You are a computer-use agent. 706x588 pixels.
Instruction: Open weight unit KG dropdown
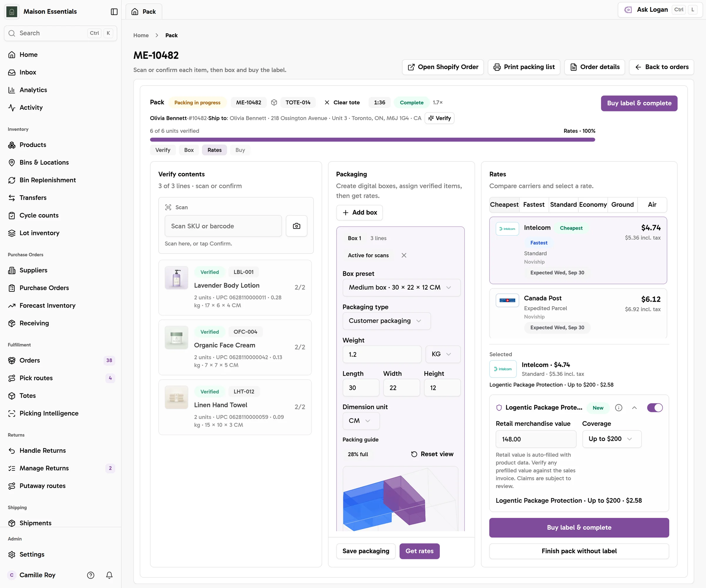coord(443,354)
